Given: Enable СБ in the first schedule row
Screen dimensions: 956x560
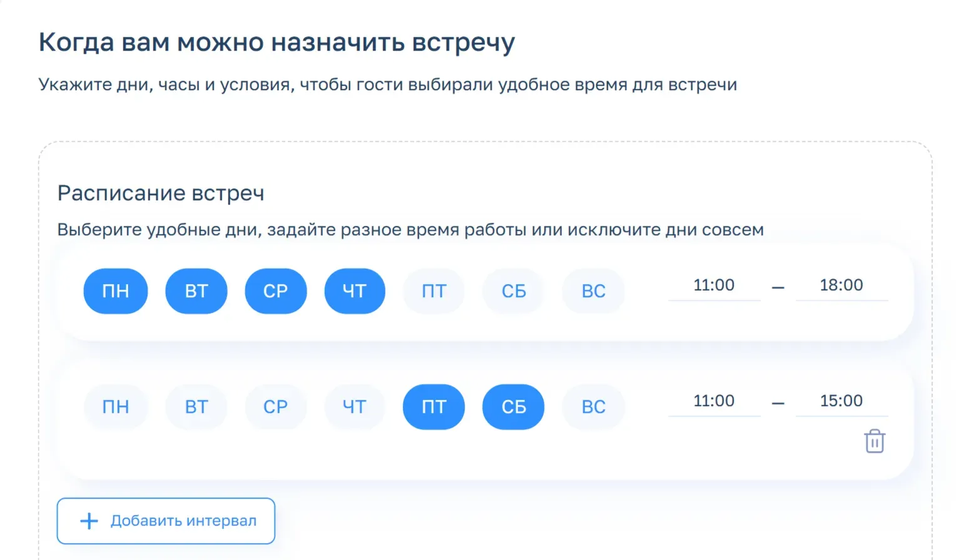Looking at the screenshot, I should [x=514, y=291].
